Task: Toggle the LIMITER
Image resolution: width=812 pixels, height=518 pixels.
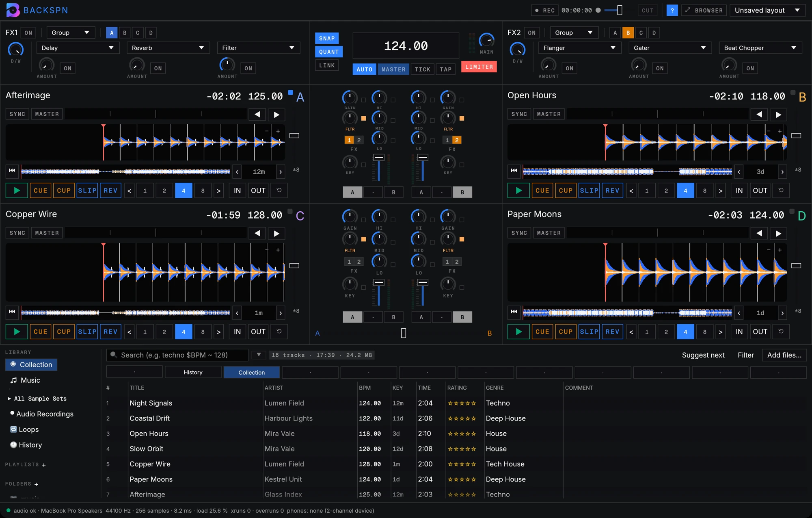Action: coord(479,67)
